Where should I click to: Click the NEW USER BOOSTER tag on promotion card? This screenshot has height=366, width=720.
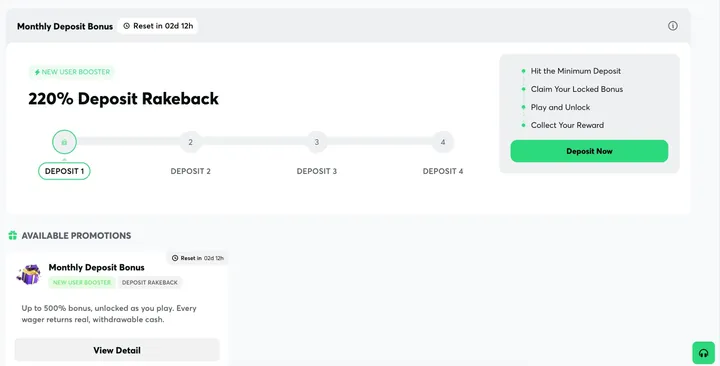click(x=82, y=282)
